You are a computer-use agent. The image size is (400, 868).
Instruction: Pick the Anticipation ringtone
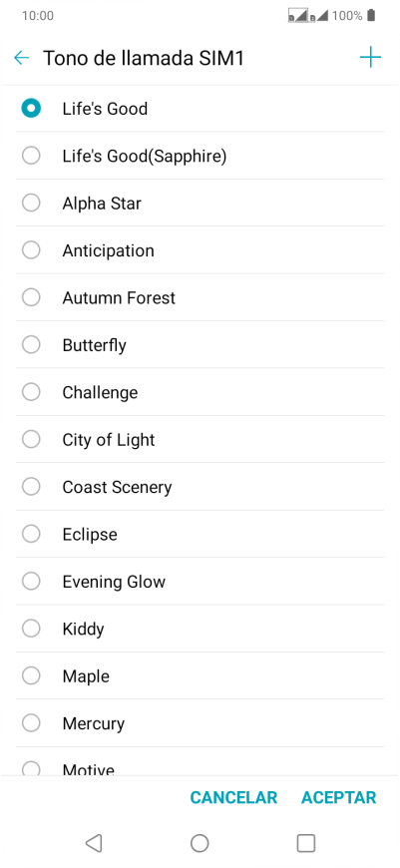click(x=200, y=250)
